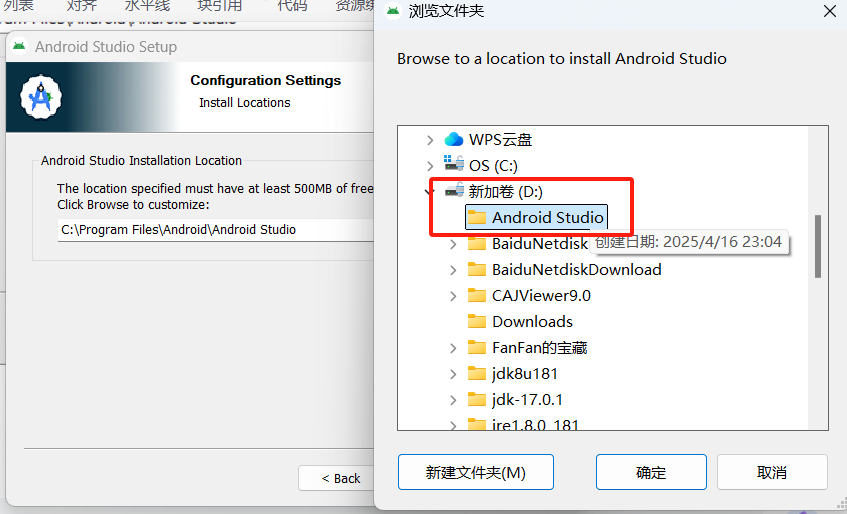
Task: Select the jdk8u181 label
Action: [x=525, y=373]
